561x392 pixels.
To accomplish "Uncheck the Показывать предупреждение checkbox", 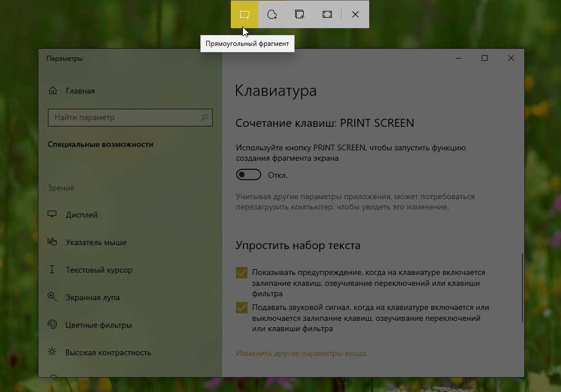I will [242, 273].
